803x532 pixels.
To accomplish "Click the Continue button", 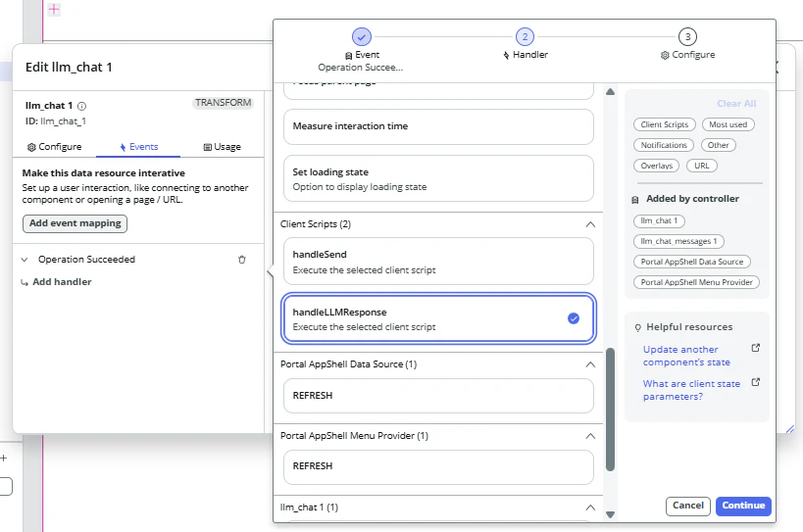I will click(x=743, y=506).
